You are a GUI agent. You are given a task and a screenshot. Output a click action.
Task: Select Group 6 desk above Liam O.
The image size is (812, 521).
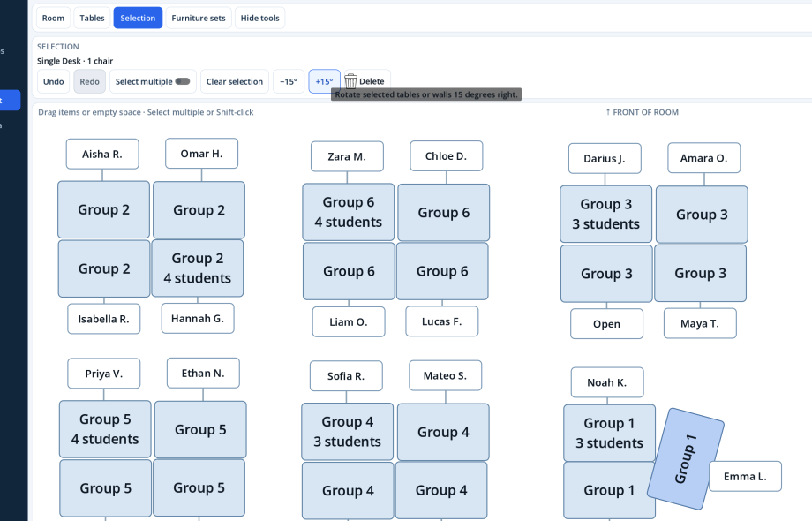(349, 271)
